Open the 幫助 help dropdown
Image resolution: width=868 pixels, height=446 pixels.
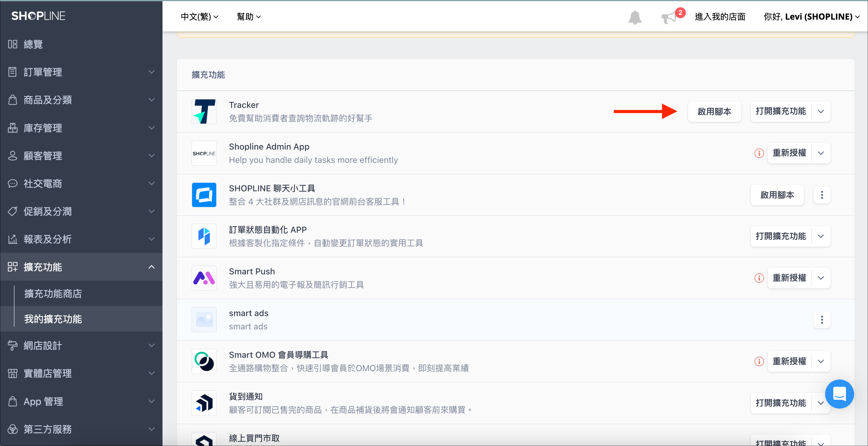pyautogui.click(x=249, y=17)
